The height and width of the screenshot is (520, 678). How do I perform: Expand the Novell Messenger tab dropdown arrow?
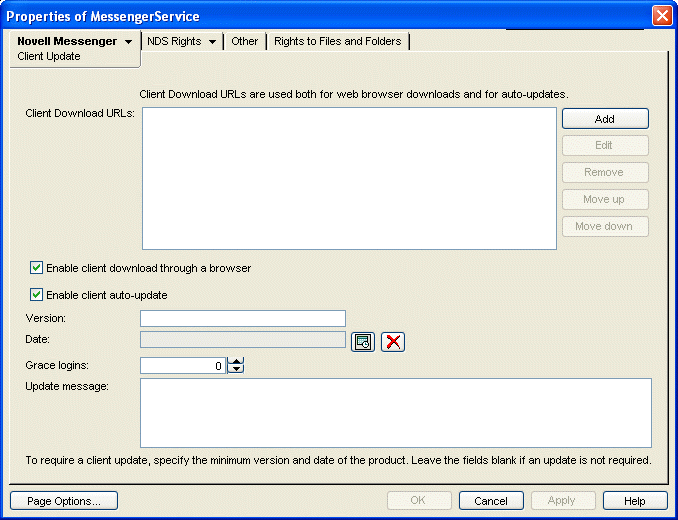click(x=128, y=42)
